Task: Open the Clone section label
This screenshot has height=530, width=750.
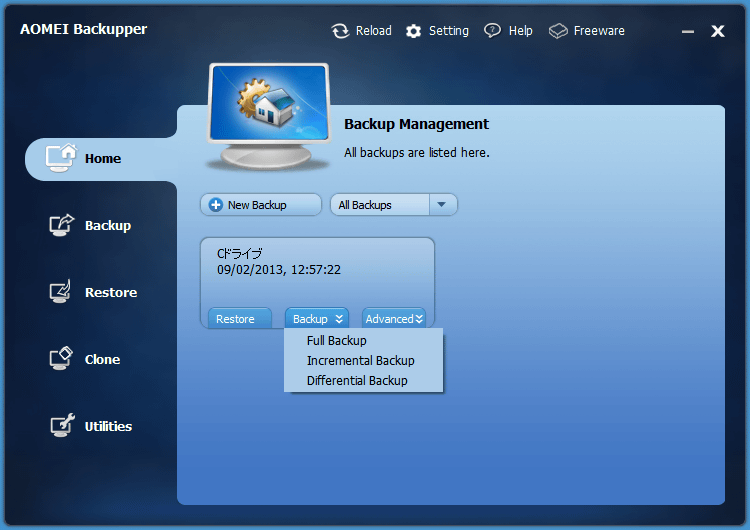Action: pyautogui.click(x=102, y=359)
